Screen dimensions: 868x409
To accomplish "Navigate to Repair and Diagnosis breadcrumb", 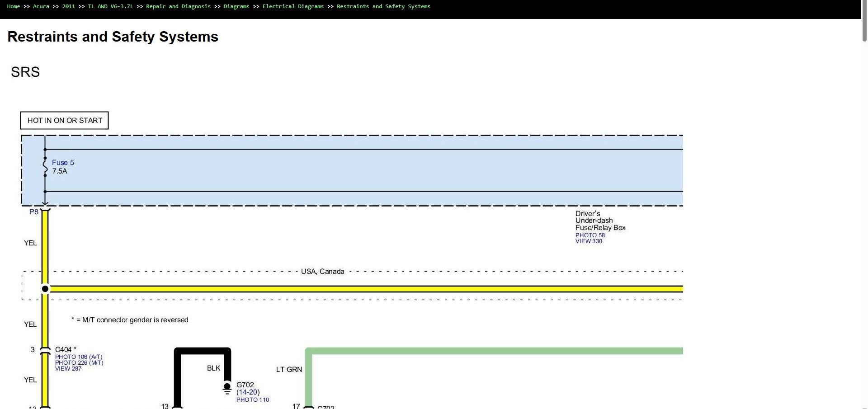I will pos(178,6).
